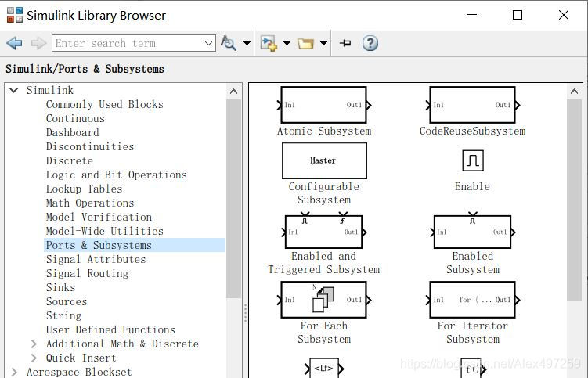Open the folder dropdown arrow
Screen dimensions: 588x378
click(323, 43)
